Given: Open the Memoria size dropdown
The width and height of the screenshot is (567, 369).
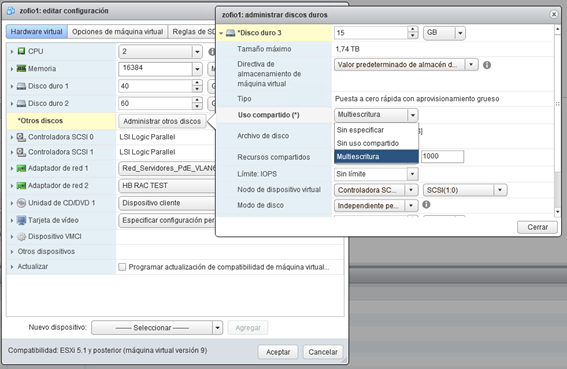Looking at the screenshot, I should click(x=197, y=69).
